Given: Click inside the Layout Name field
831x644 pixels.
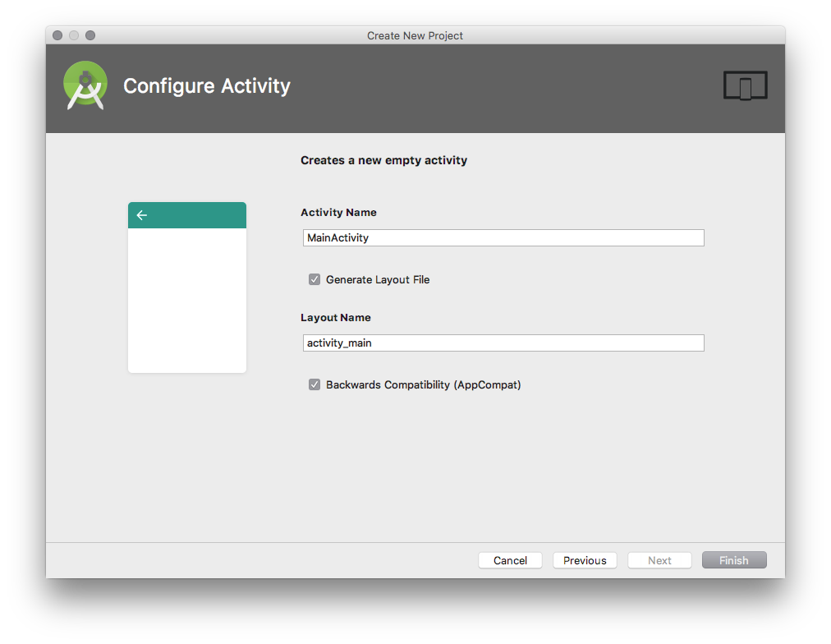Looking at the screenshot, I should (x=503, y=343).
